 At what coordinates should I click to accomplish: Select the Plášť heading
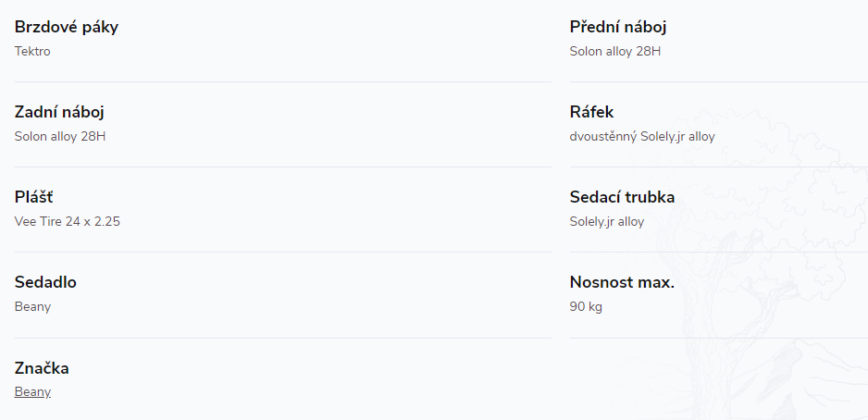(33, 196)
